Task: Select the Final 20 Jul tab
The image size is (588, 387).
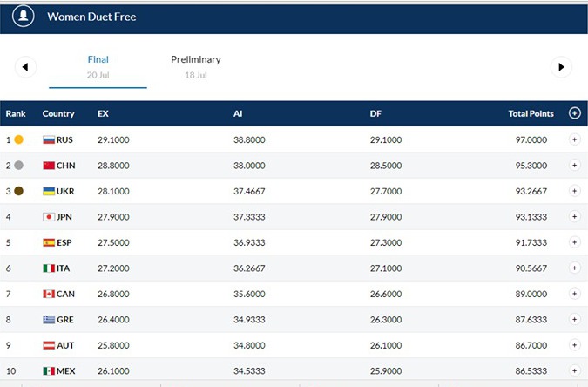Action: tap(98, 67)
